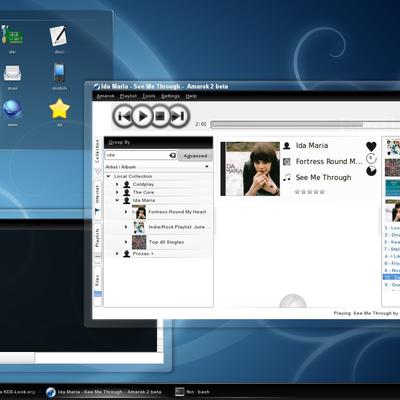400x400 pixels.
Task: Select 'Top 40 Singles' album text
Action: [166, 242]
